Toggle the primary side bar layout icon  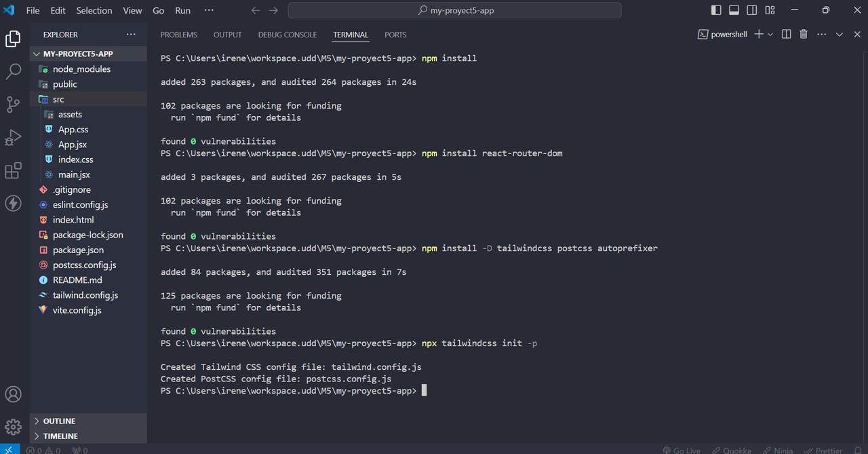pyautogui.click(x=716, y=10)
